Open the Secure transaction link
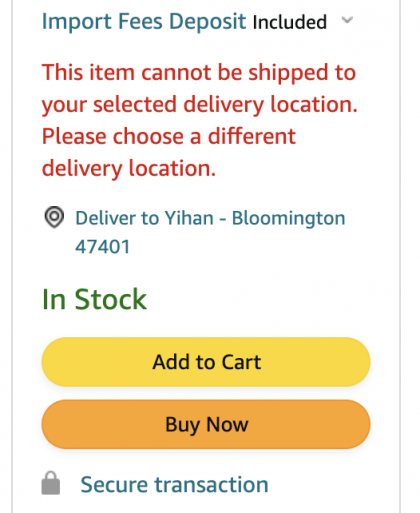The height and width of the screenshot is (513, 420). pyautogui.click(x=174, y=484)
